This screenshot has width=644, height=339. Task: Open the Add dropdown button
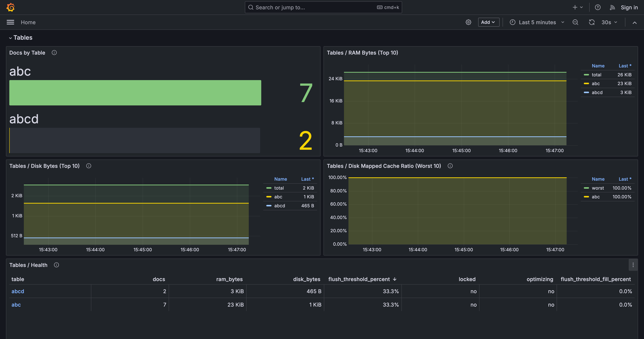pyautogui.click(x=488, y=22)
